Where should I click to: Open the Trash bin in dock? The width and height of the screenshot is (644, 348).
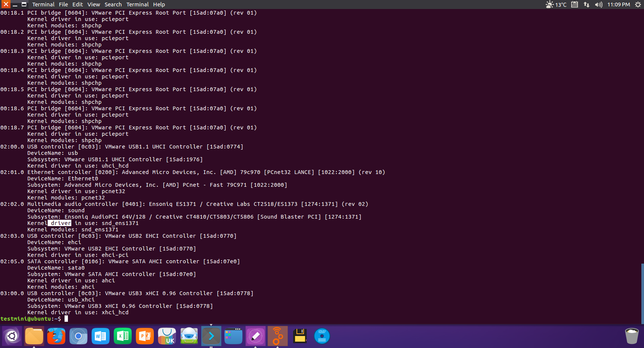point(632,336)
